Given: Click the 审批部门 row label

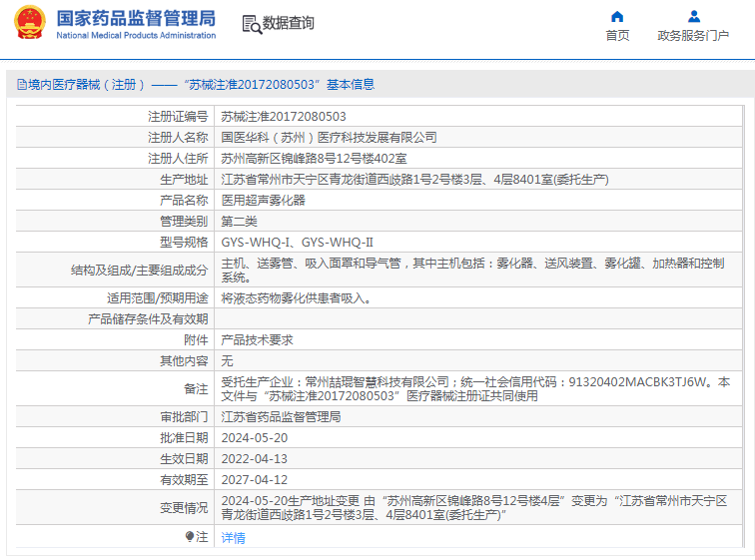Looking at the screenshot, I should 184,416.
